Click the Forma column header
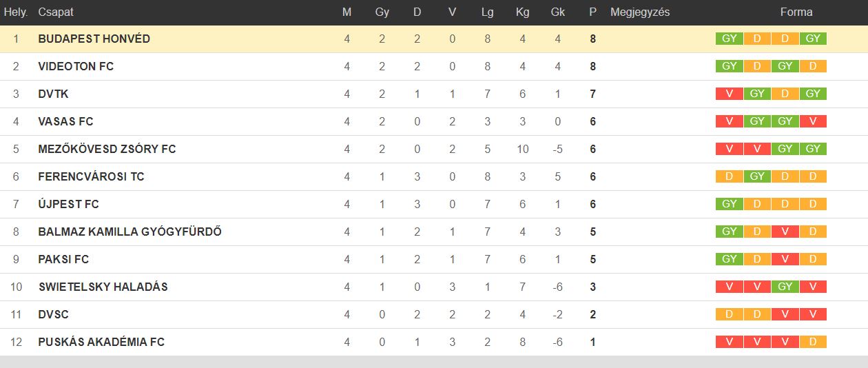 796,12
